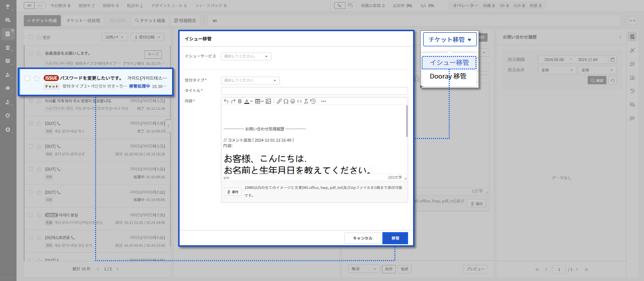Choose Dooray 移管 from the transfer menu

(448, 77)
